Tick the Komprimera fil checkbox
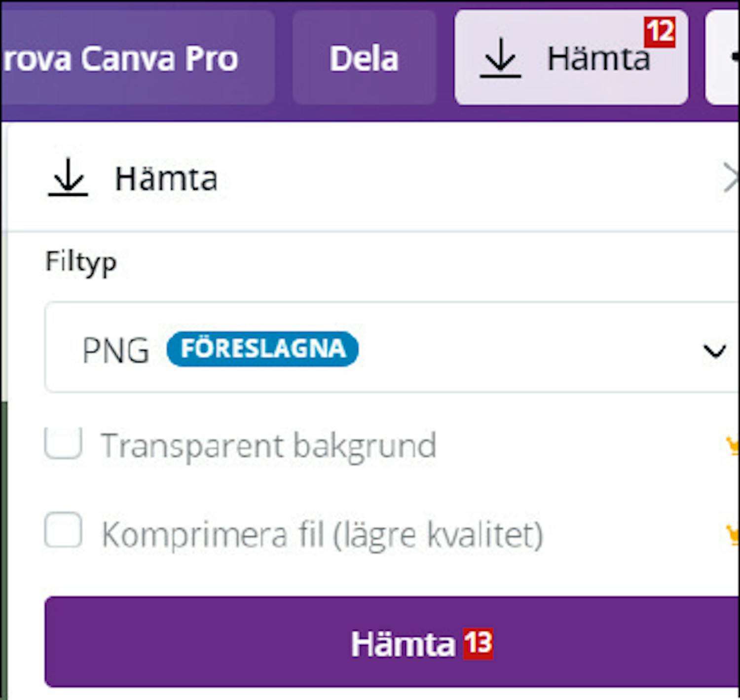 pos(63,530)
